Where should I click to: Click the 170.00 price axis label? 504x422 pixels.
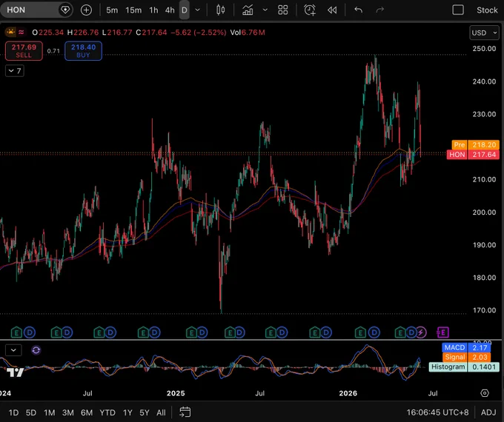tap(484, 310)
